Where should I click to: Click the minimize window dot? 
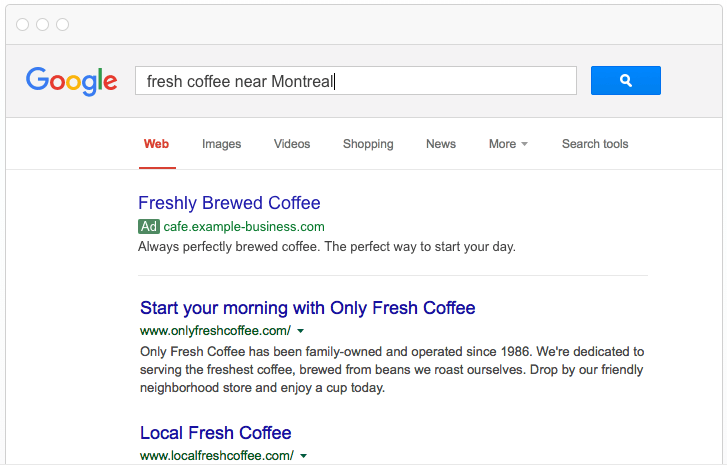[43, 24]
